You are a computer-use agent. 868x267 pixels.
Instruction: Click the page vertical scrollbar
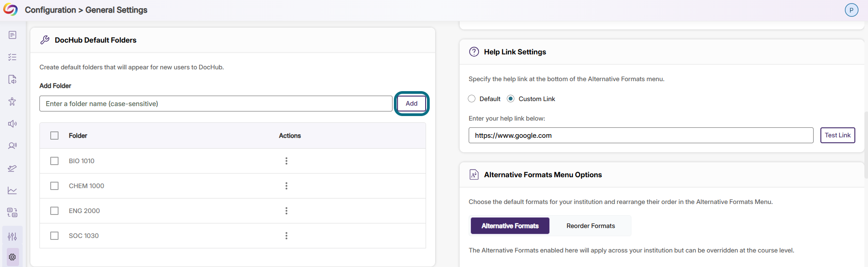[866, 145]
